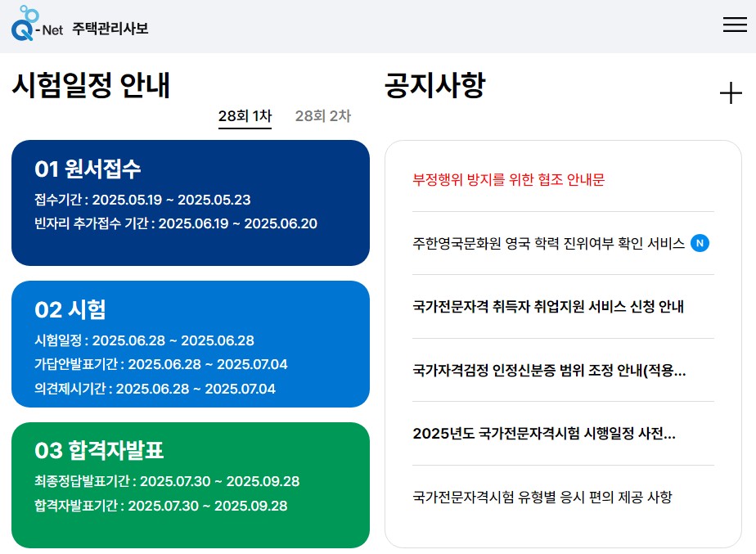The height and width of the screenshot is (554, 756).
Task: Click 시험일정 : 2025.06.28 ~ 2025.06.28 text
Action: [x=144, y=340]
